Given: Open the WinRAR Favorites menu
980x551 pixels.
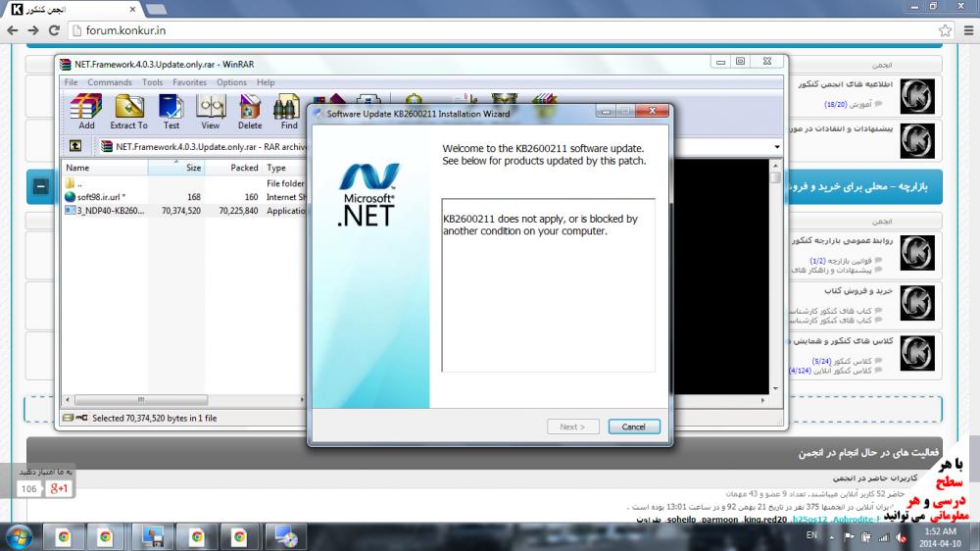Looking at the screenshot, I should [x=189, y=82].
